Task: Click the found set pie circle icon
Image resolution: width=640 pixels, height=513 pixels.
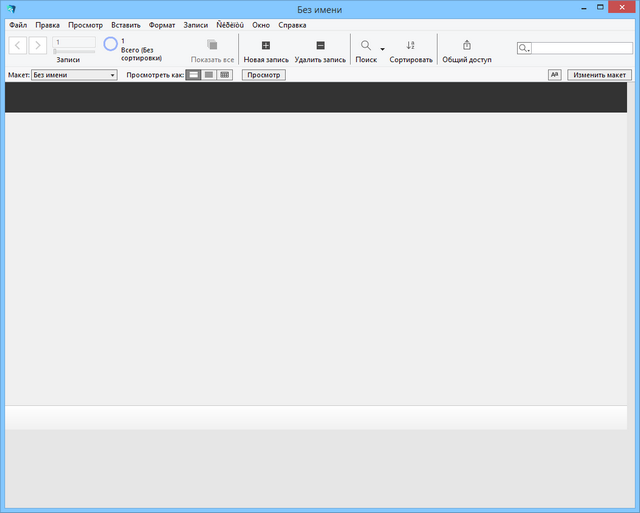Action: click(x=111, y=44)
